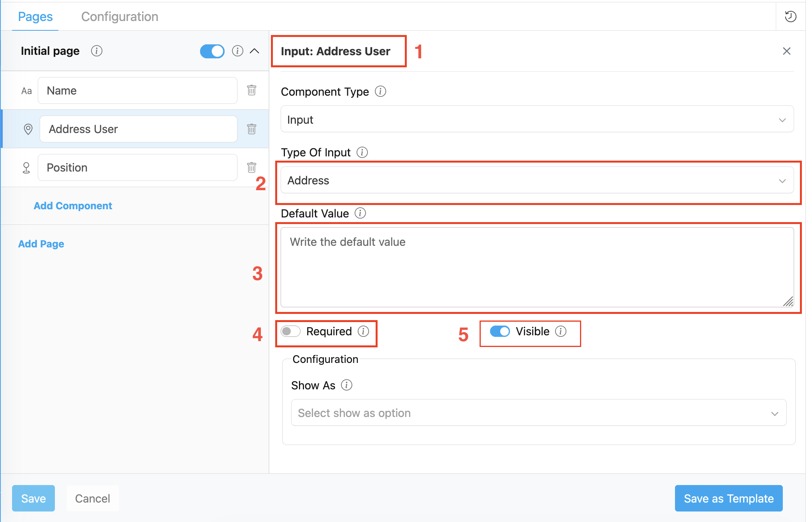Click the Add Component link
Image resolution: width=812 pixels, height=522 pixels.
[x=73, y=206]
